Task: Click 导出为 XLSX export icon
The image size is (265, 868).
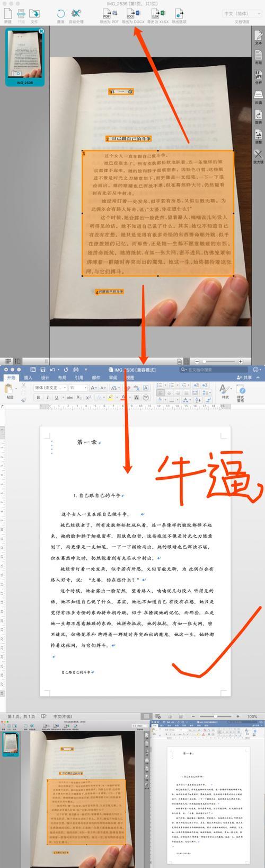Action: (158, 16)
